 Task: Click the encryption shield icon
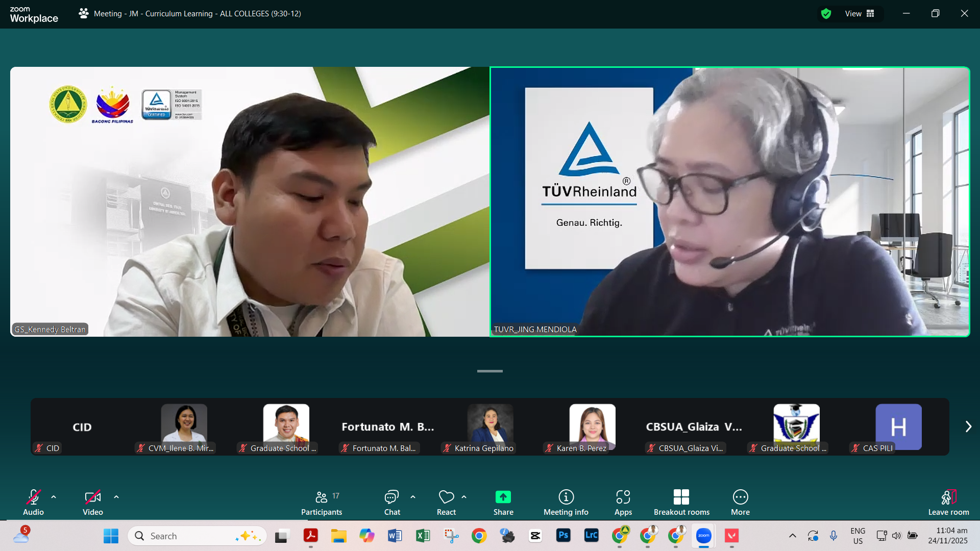(x=826, y=14)
